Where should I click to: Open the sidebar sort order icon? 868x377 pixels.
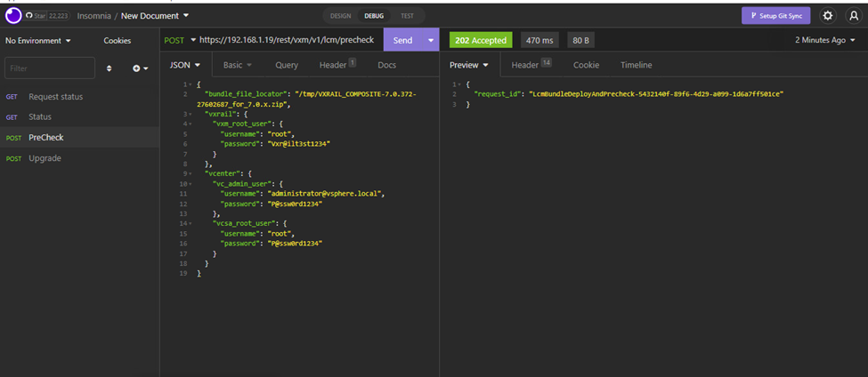[110, 68]
